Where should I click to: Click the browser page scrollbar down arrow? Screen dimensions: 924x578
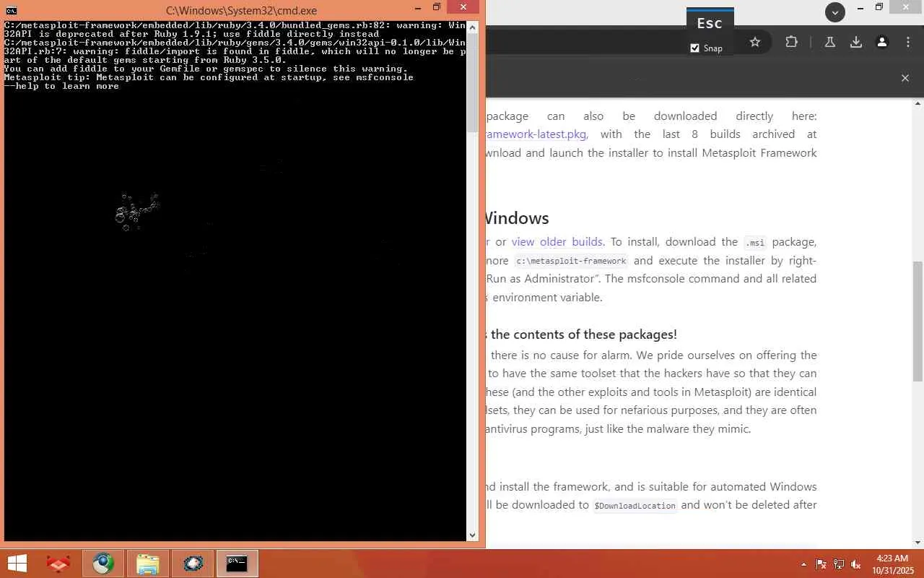pyautogui.click(x=918, y=543)
